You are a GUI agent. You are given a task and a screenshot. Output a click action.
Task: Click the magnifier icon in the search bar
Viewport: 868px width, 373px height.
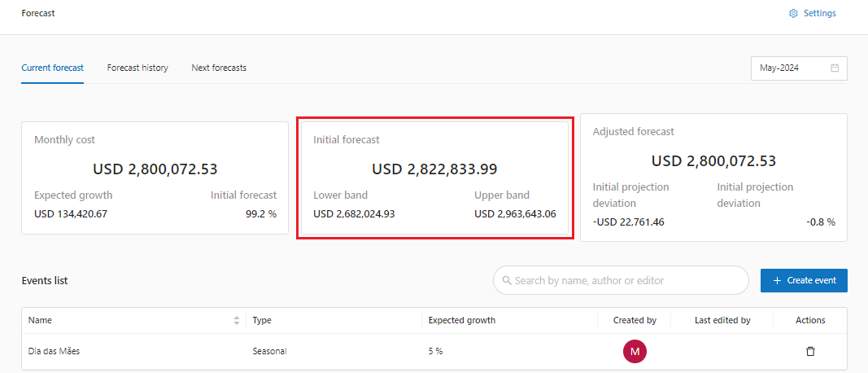click(508, 281)
